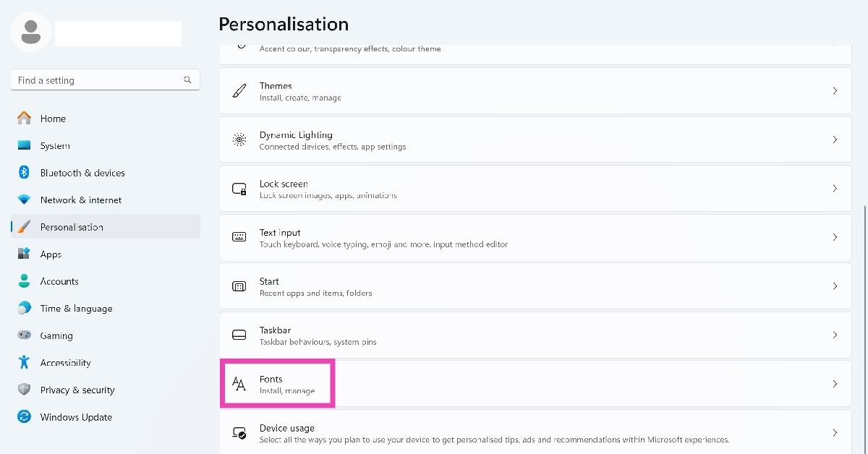The image size is (868, 454).
Task: Click the Find a setting search box
Action: (98, 80)
